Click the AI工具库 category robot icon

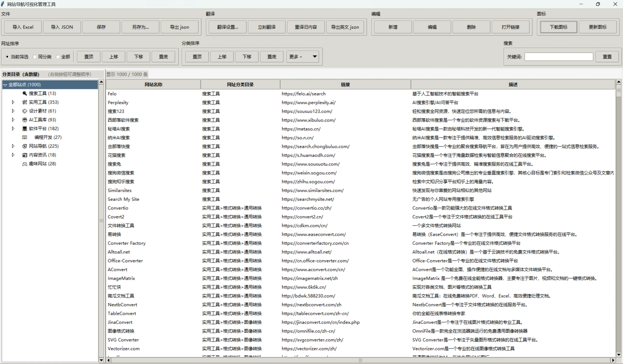point(24,120)
